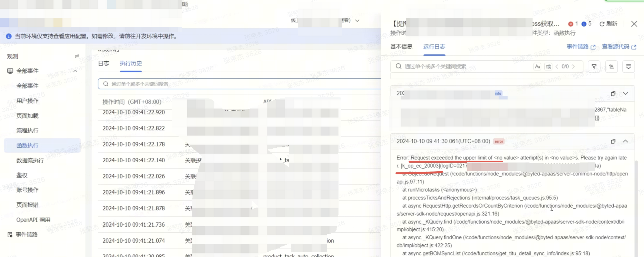Toggle case-sensitive Aa search option
Viewport: 644px width, 257px height.
pyautogui.click(x=537, y=66)
